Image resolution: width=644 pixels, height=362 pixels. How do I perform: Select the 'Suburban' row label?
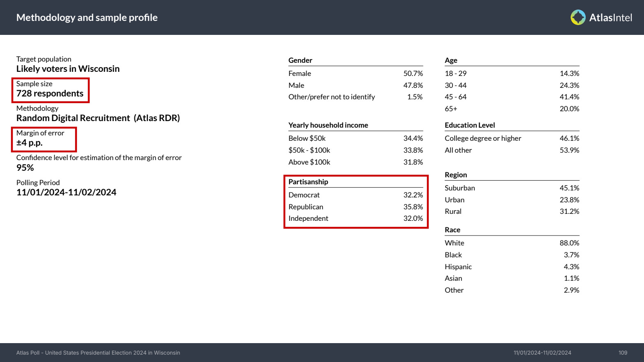click(x=460, y=188)
